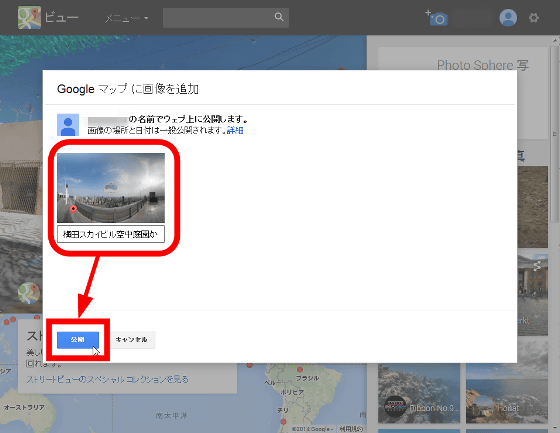
Task: Click the share icon on building photo
Action: pos(536,265)
